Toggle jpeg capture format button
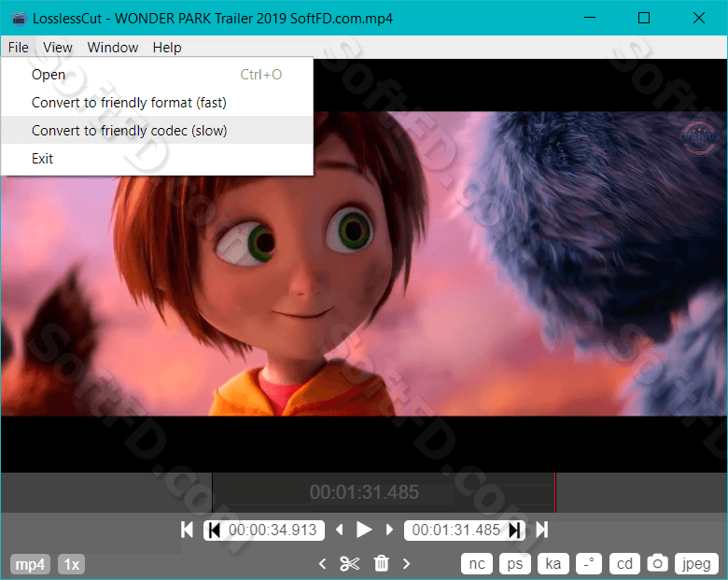The image size is (728, 580). point(696,564)
